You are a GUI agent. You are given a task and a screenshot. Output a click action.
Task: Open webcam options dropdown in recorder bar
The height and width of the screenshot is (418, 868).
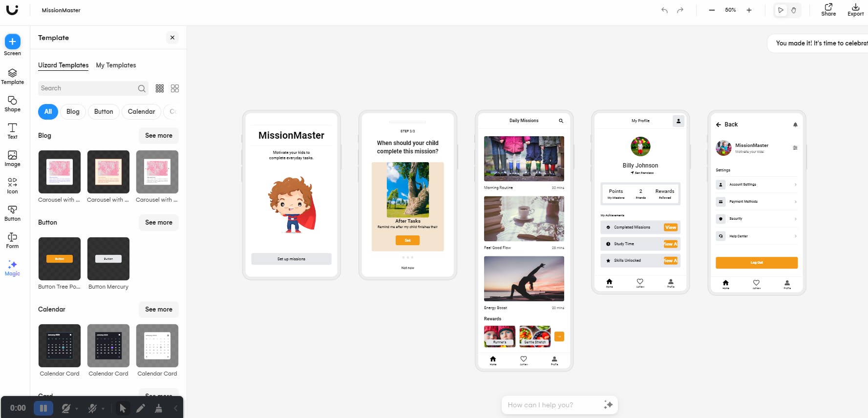pos(77,409)
